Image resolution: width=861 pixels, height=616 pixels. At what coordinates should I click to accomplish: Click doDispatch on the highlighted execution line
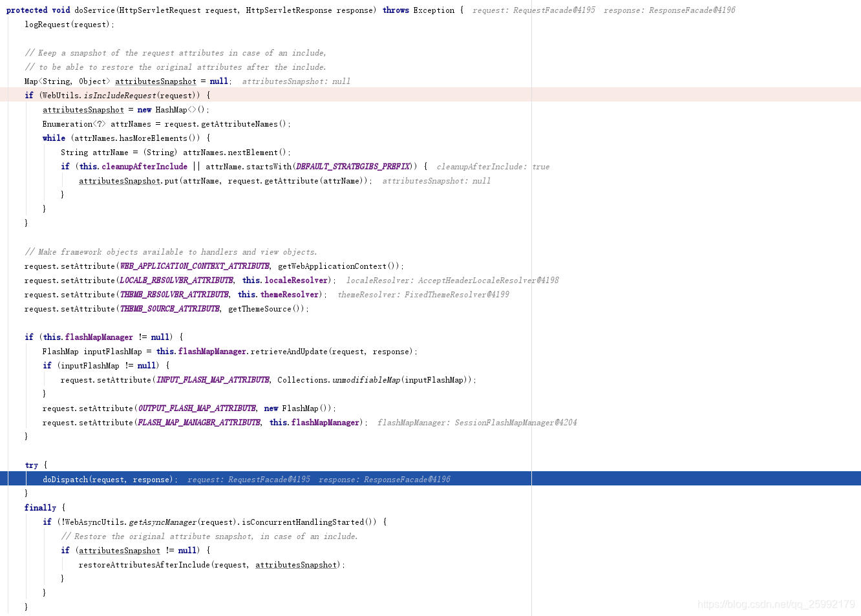[65, 480]
